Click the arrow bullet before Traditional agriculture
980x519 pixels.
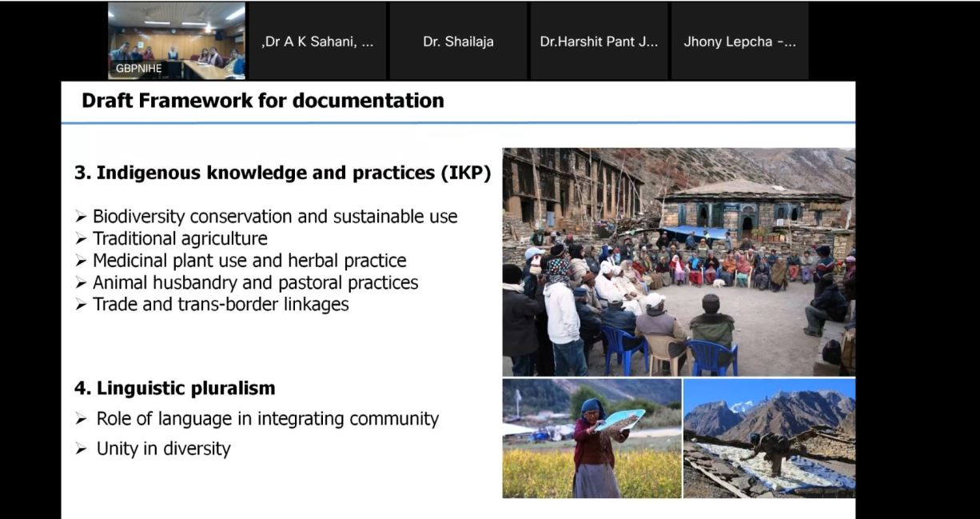coord(81,239)
